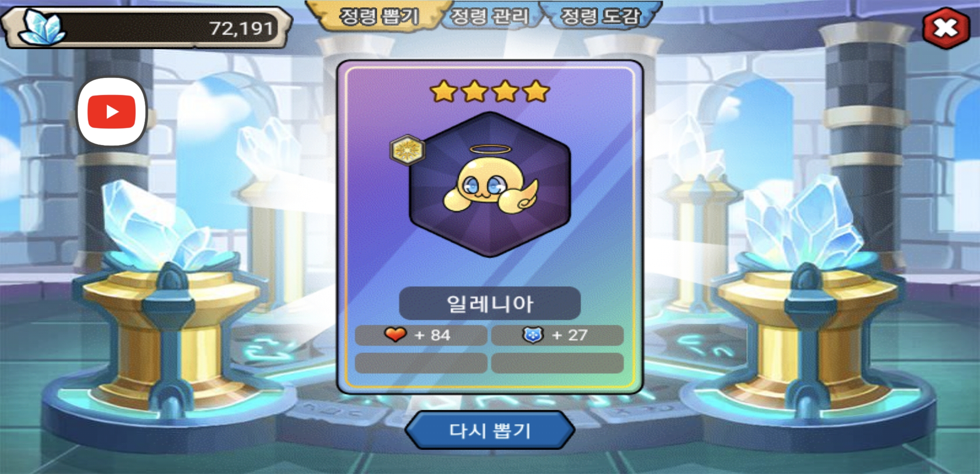The image size is (980, 474).
Task: Open the 정령 도감 tab
Action: pyautogui.click(x=601, y=17)
